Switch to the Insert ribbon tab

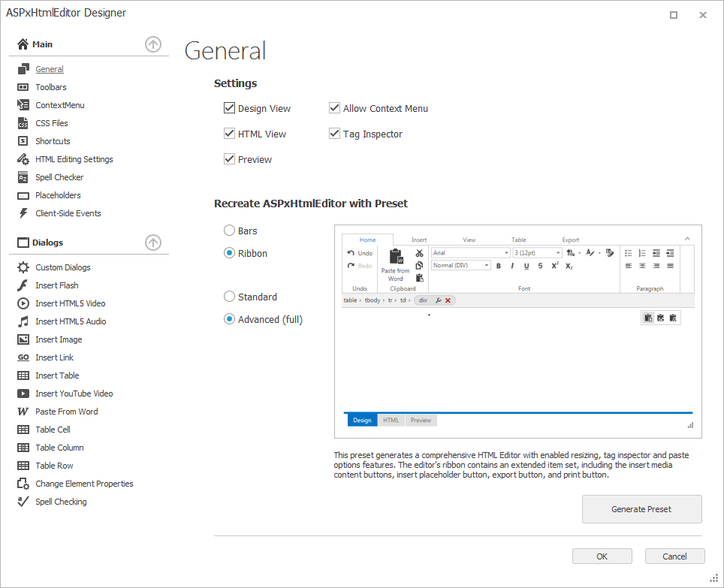[x=419, y=240]
